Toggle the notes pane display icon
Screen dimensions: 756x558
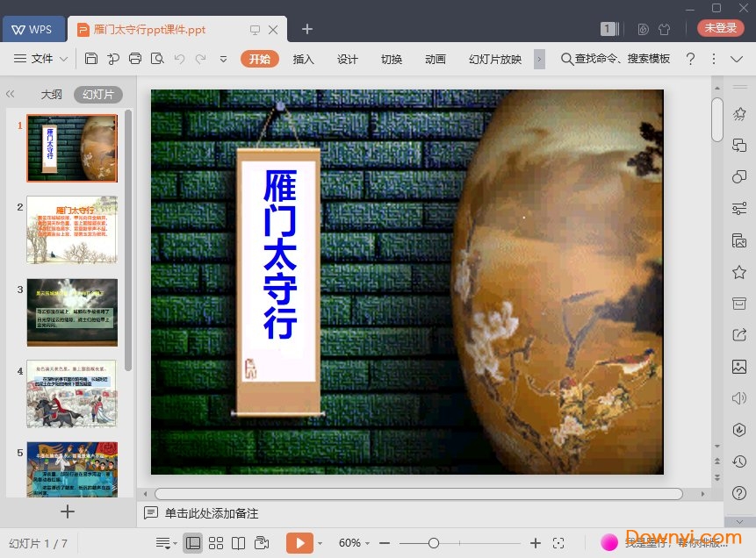tap(162, 542)
